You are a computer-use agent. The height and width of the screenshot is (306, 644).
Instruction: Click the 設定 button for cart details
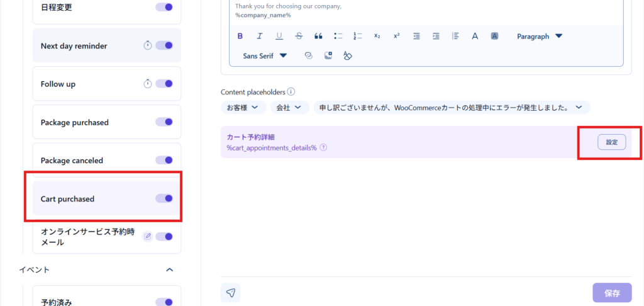pyautogui.click(x=611, y=142)
